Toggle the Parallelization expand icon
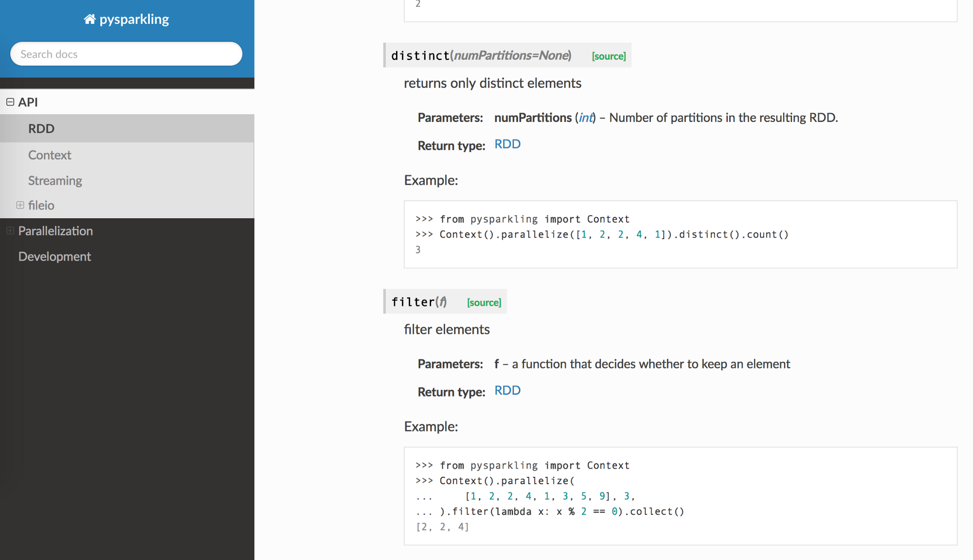Screen dimensions: 973x560 11,230
